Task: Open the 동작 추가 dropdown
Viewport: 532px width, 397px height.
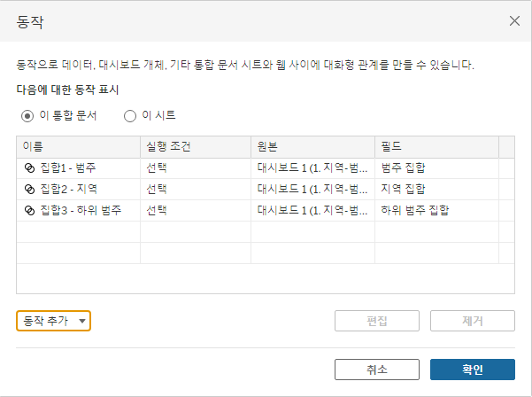Action: click(53, 321)
